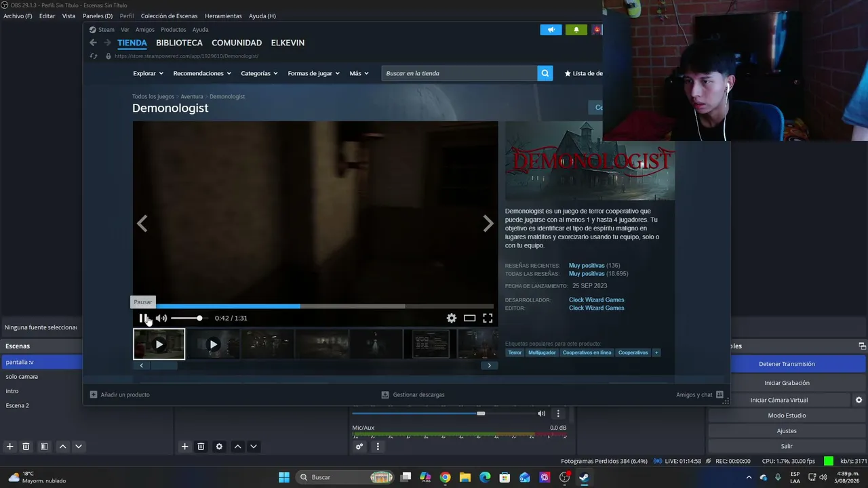Screen dimensions: 868x488
Task: Move thumbnail strip left with arrow
Action: click(141, 365)
